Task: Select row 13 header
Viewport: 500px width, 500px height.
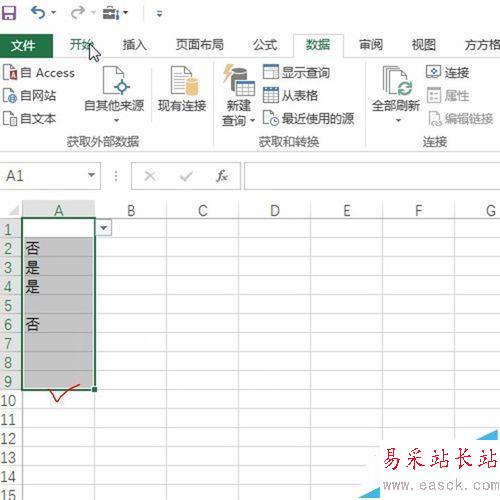Action: [11, 457]
